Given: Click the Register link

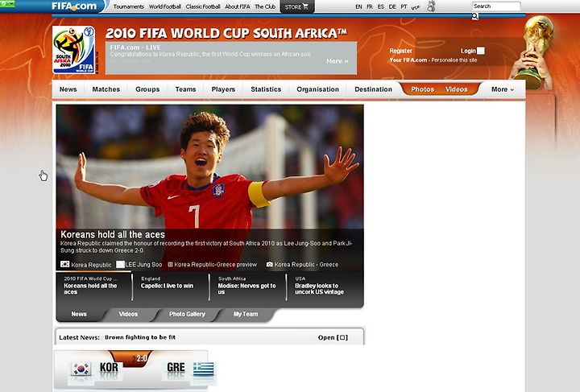Looking at the screenshot, I should 400,51.
